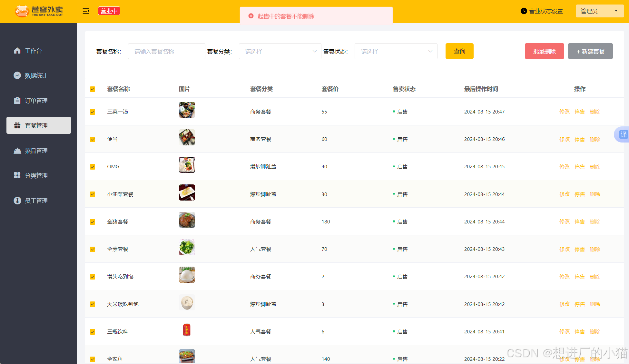Open the 管理员 account dropdown
Image resolution: width=629 pixels, height=364 pixels.
click(x=599, y=11)
